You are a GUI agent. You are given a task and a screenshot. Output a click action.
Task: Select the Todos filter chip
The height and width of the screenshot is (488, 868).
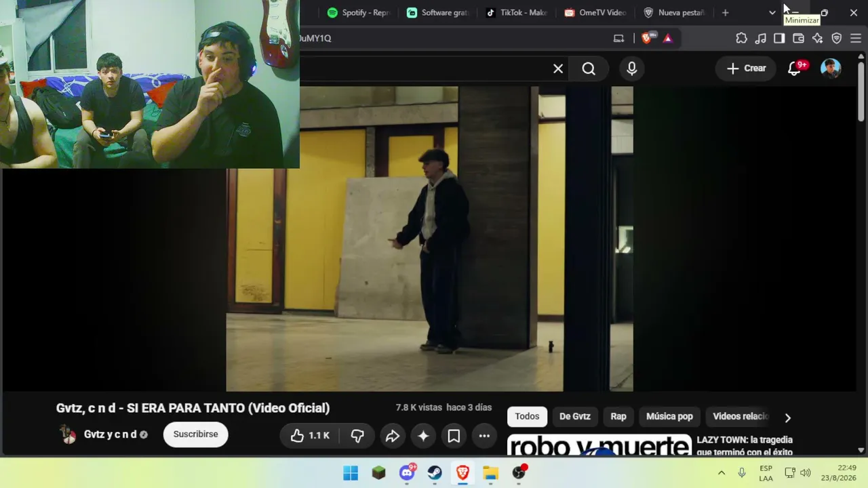click(x=527, y=417)
